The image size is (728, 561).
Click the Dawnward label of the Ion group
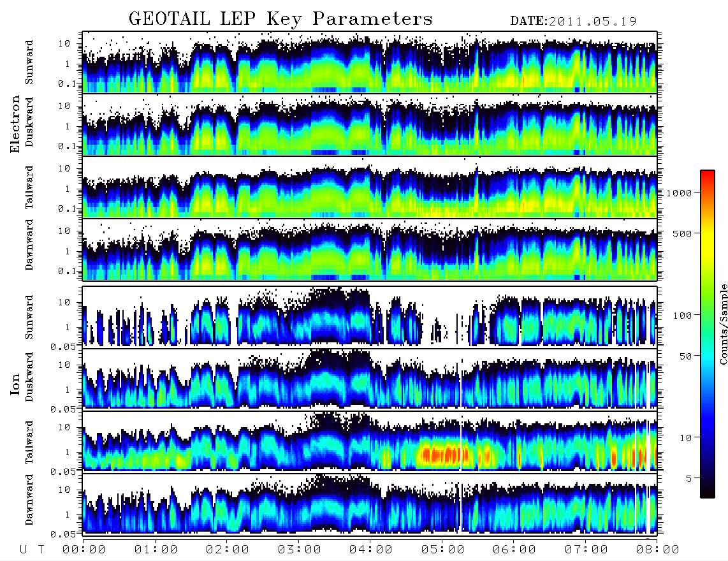29,500
